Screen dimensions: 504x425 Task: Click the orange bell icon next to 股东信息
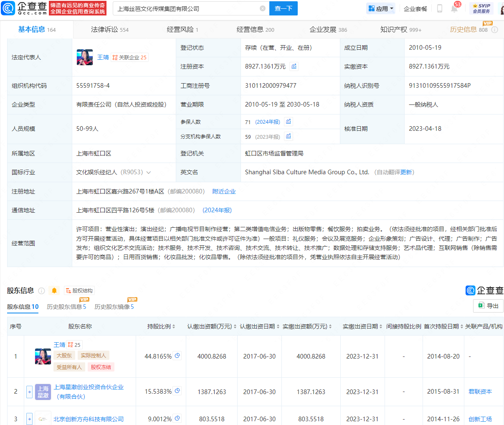click(x=54, y=290)
